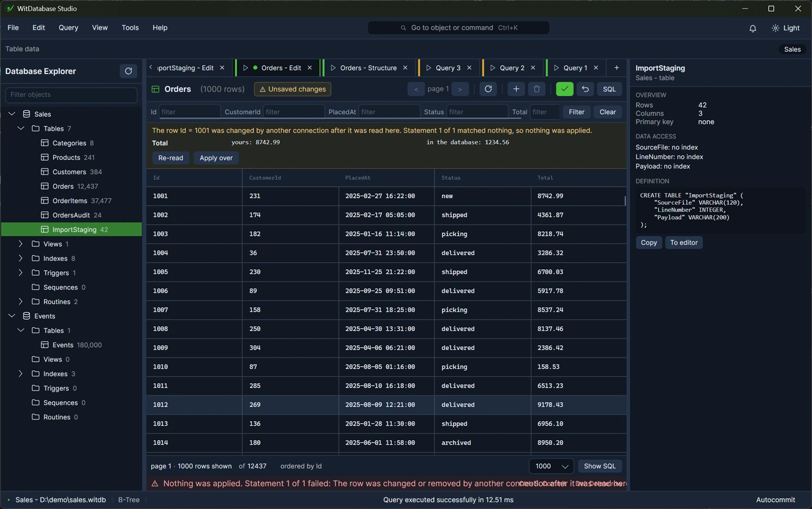
Task: Click Unsaved changes badge
Action: 293,89
